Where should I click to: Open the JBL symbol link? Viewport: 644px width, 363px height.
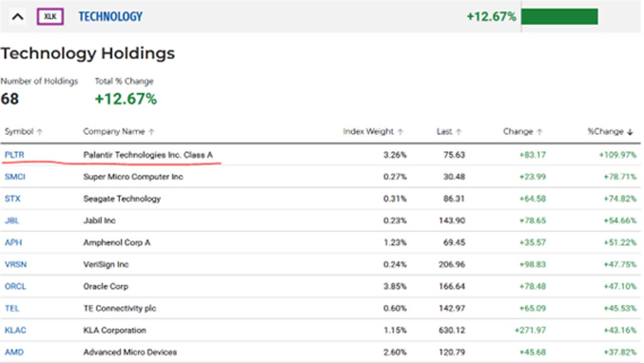tap(12, 221)
